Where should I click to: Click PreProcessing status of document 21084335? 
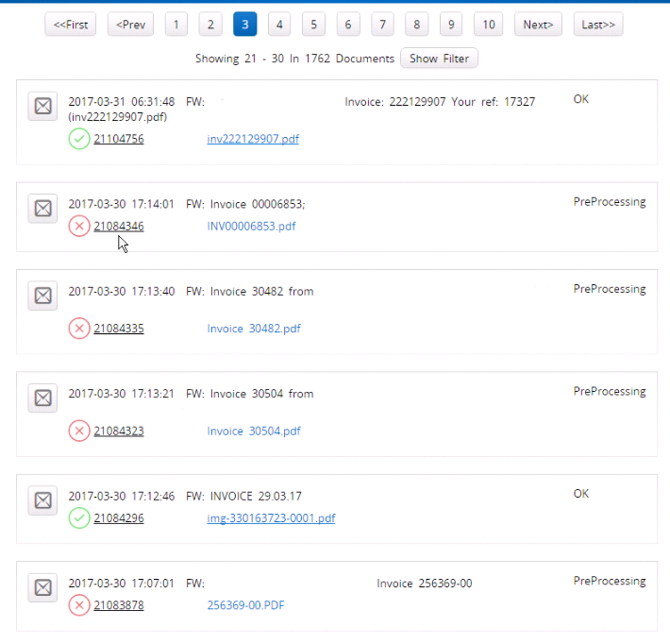click(x=610, y=289)
